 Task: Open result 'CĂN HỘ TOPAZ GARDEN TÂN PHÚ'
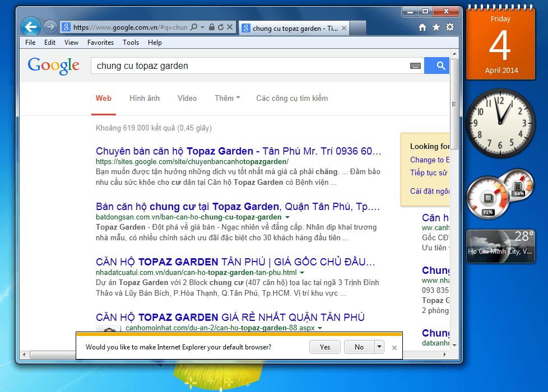[235, 262]
